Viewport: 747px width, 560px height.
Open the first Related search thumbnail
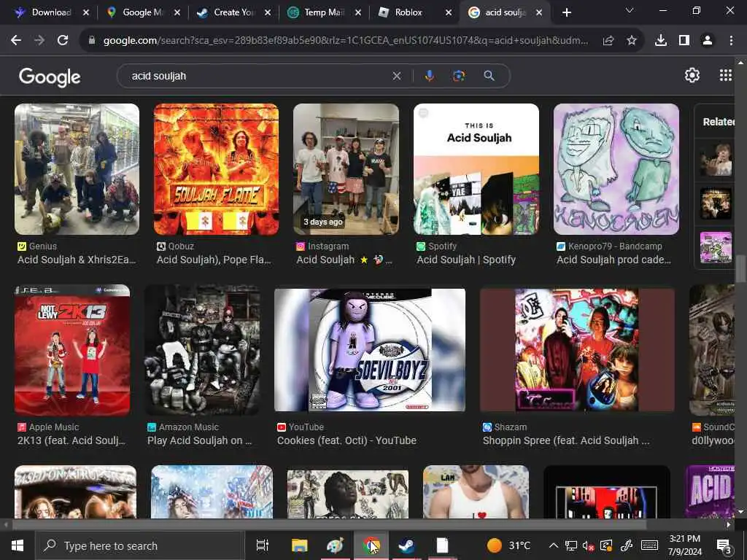[x=716, y=160]
